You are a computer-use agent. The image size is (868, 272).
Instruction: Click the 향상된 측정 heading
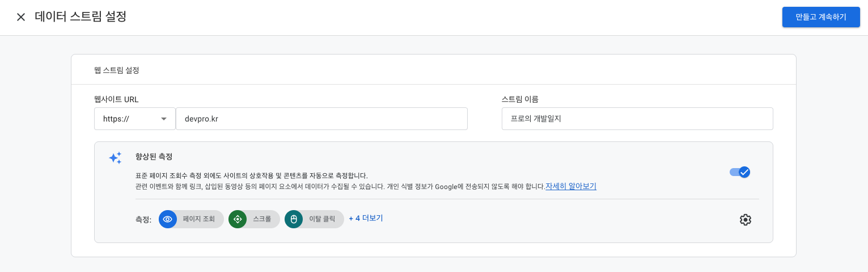point(154,156)
